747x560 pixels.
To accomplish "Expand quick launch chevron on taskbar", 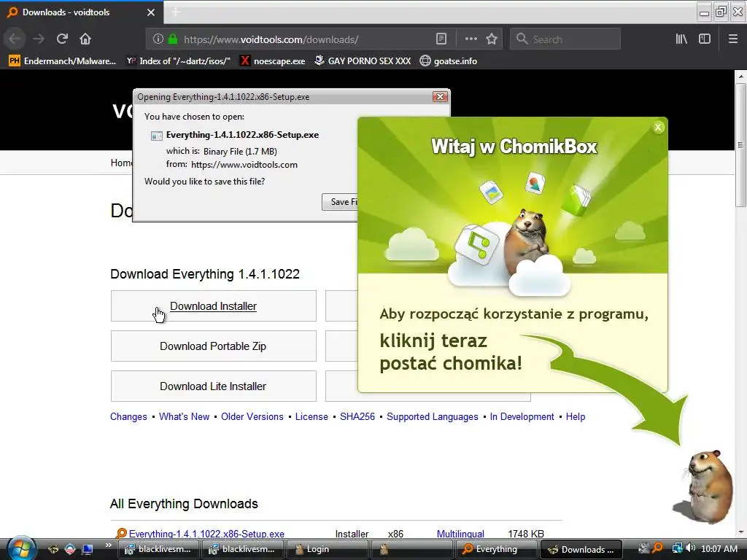I will [108, 545].
